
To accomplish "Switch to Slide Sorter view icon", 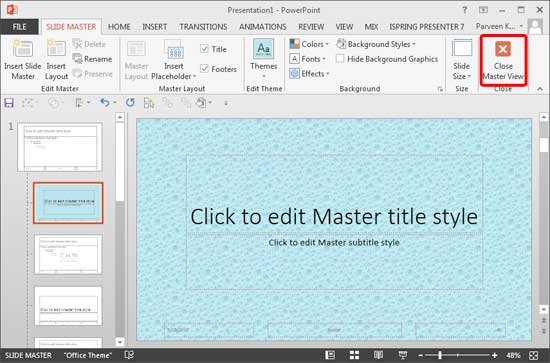I will point(354,355).
